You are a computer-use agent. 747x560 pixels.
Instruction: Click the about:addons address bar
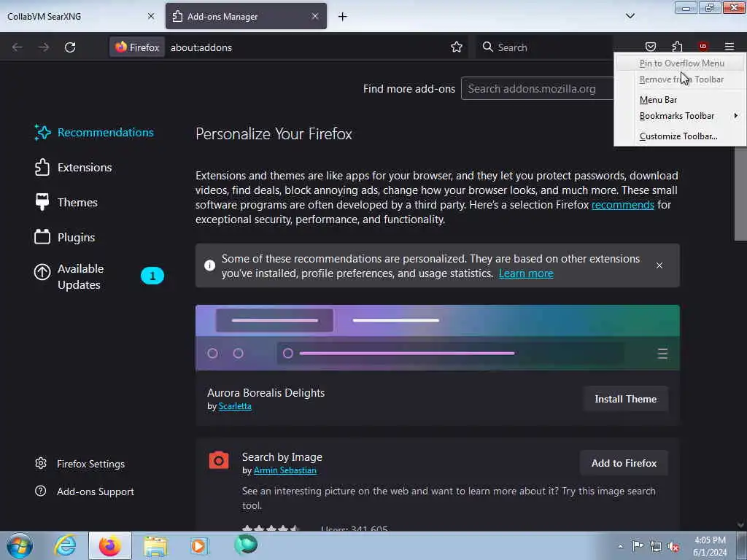pyautogui.click(x=305, y=47)
